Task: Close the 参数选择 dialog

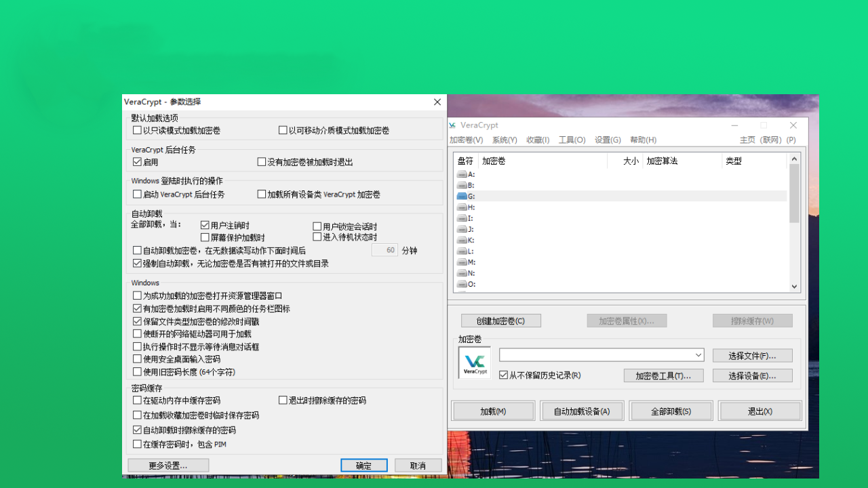Action: pos(437,102)
